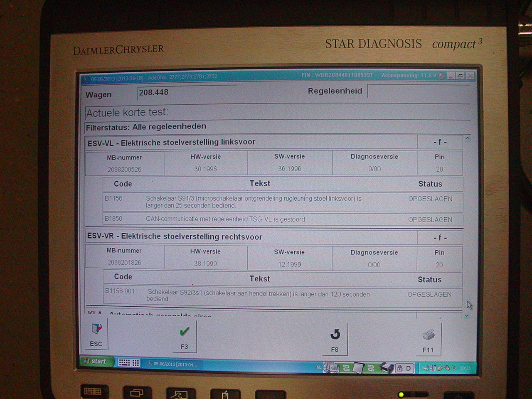Click the ESC exit door icon
The height and width of the screenshot is (399, 532).
point(96,329)
